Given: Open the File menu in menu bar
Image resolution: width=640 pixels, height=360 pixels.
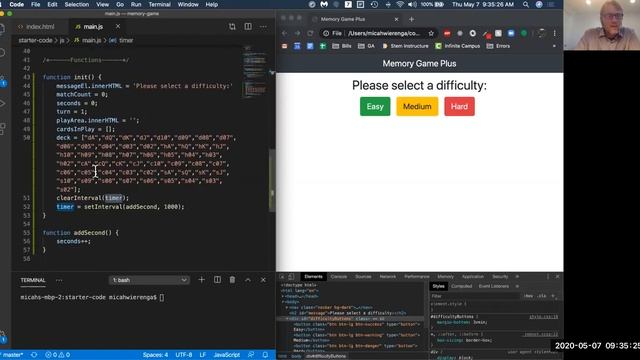Looking at the screenshot, I should coord(36,4).
